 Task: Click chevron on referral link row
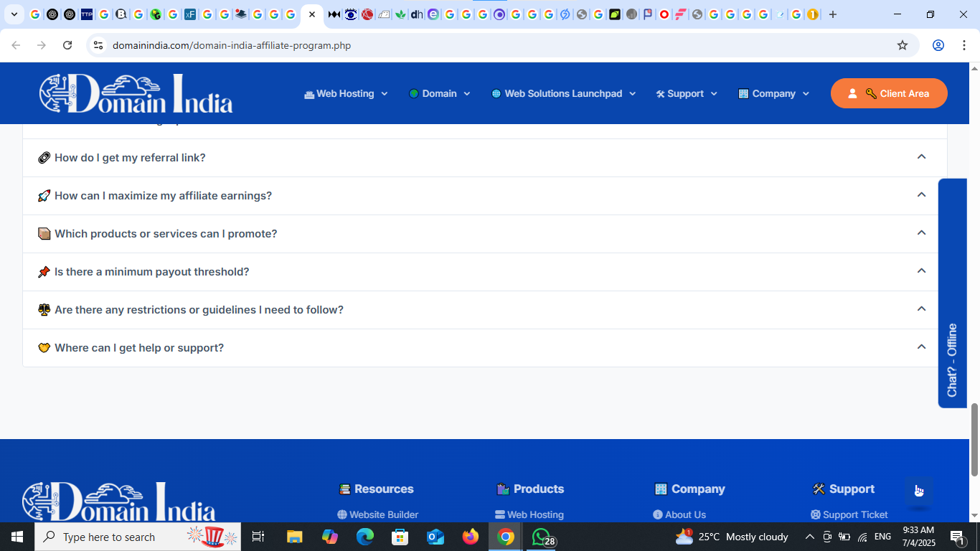click(x=922, y=156)
